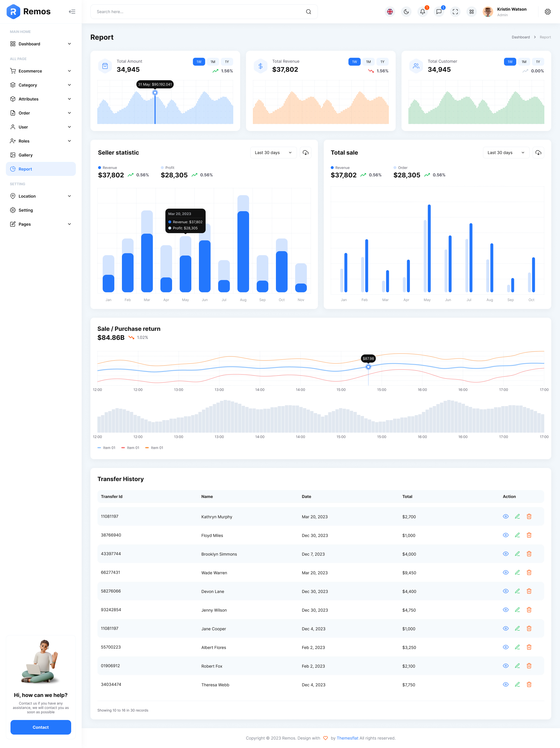Open the messages chat icon

point(439,11)
